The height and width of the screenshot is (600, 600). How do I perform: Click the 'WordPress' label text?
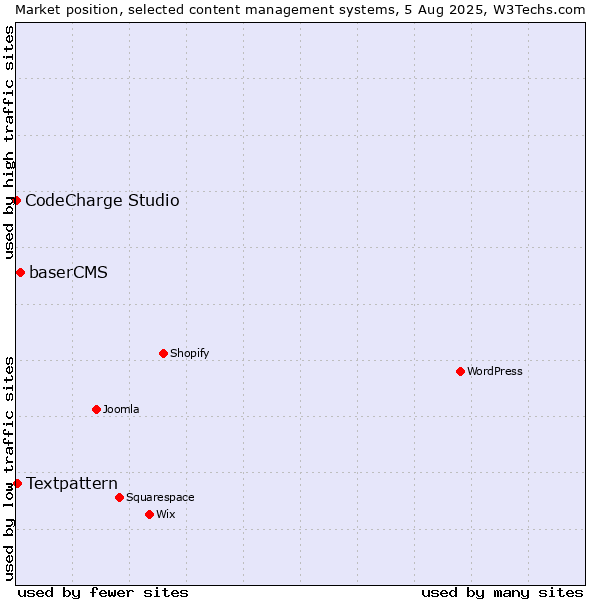[495, 371]
